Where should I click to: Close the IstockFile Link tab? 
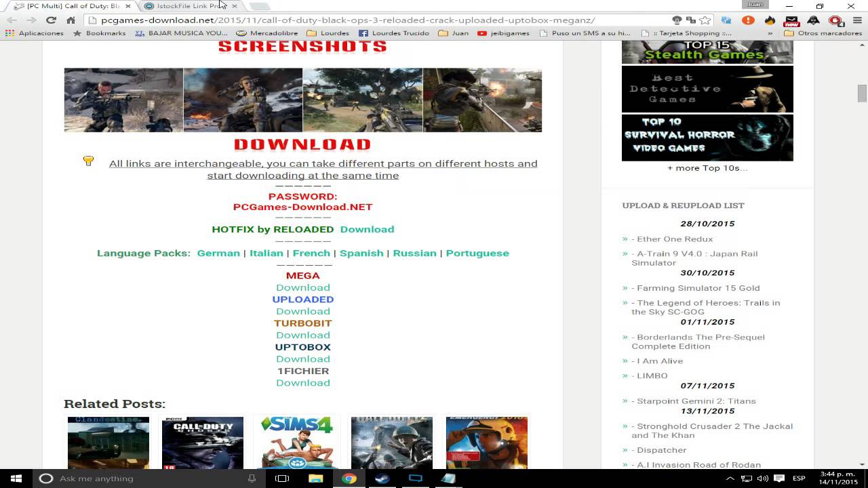pyautogui.click(x=234, y=6)
